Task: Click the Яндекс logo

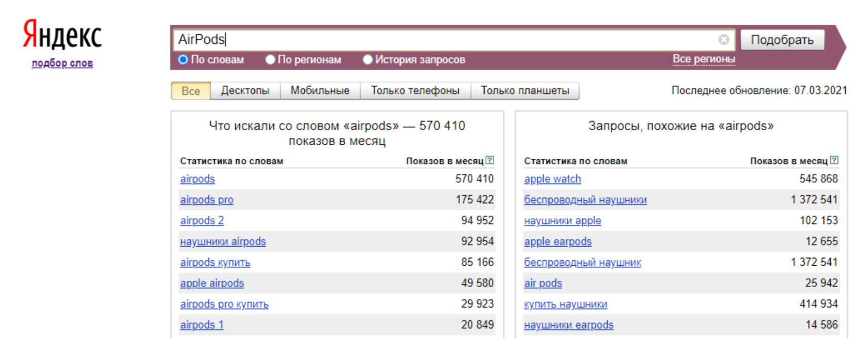Action: (x=62, y=35)
